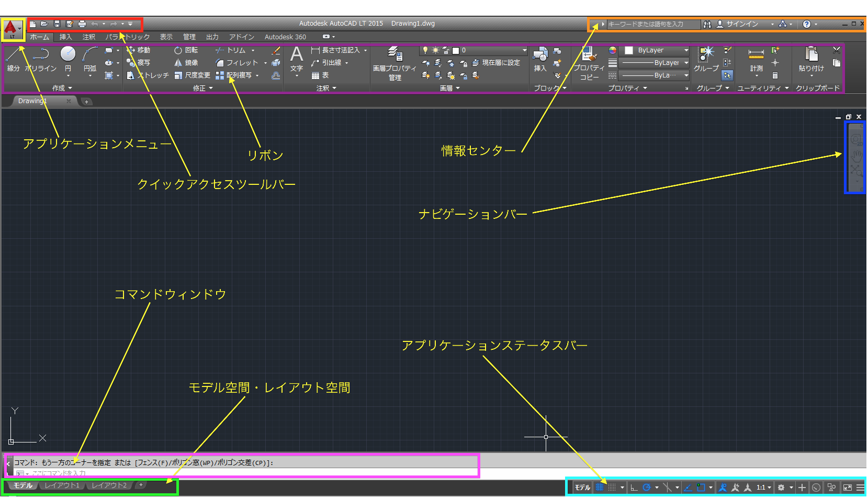Toggle snap mode dotted-grid icon in status bar
The height and width of the screenshot is (498, 868).
612,488
